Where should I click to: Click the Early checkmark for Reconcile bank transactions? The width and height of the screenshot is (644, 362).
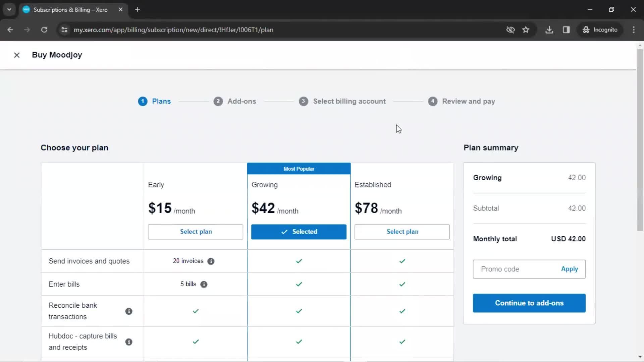196,311
